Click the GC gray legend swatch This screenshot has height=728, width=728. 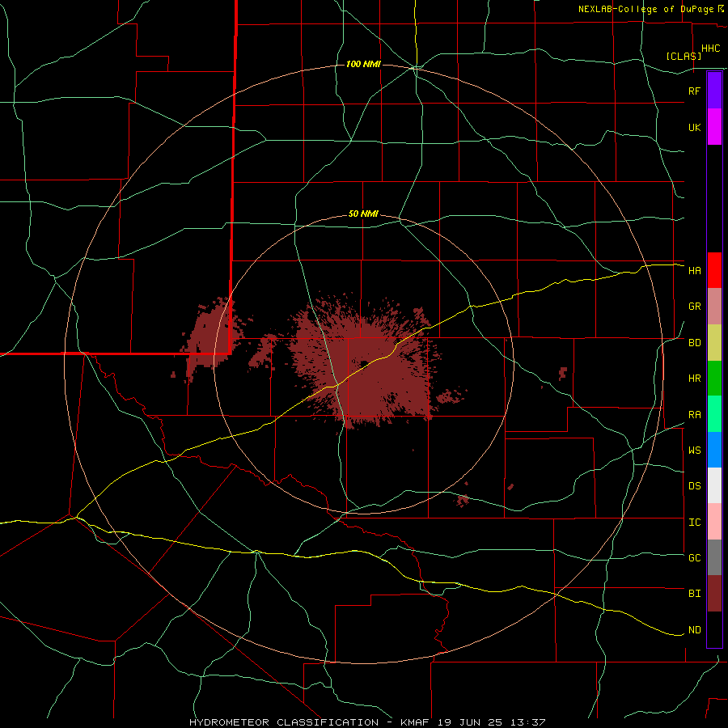click(714, 557)
